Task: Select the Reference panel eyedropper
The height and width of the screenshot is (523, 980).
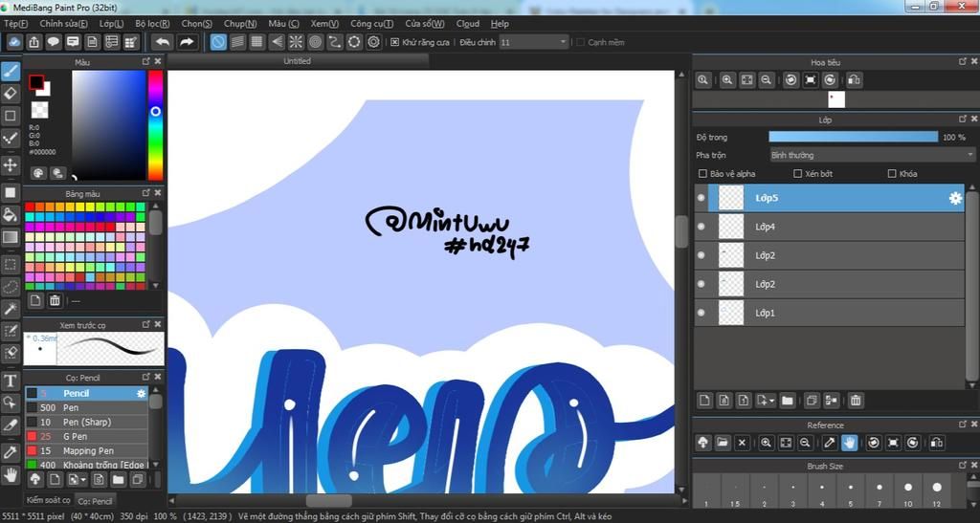Action: 830,443
